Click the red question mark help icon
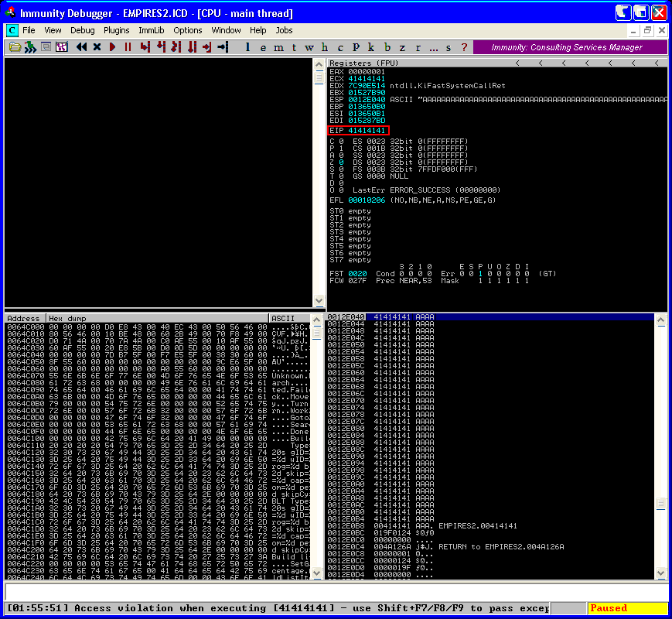The width and height of the screenshot is (672, 619). (464, 47)
